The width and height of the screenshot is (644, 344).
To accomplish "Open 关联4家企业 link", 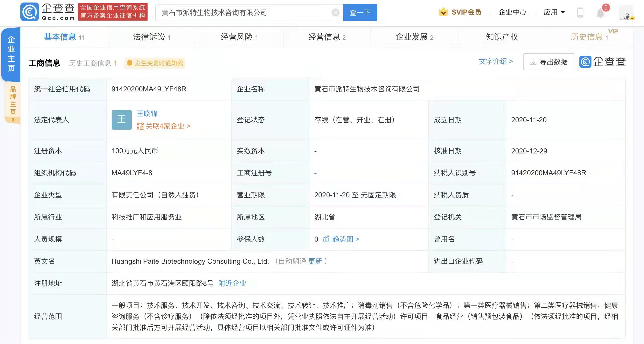I will [163, 126].
